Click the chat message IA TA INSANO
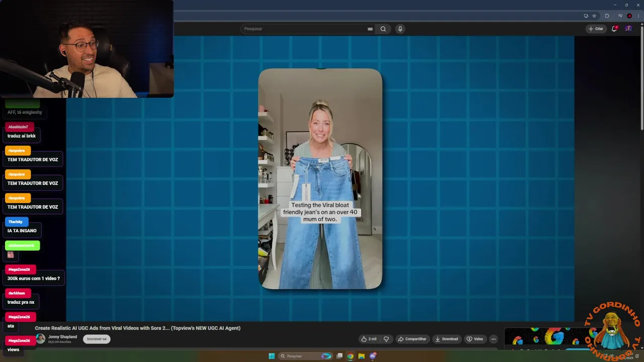This screenshot has height=362, width=644. [x=22, y=231]
